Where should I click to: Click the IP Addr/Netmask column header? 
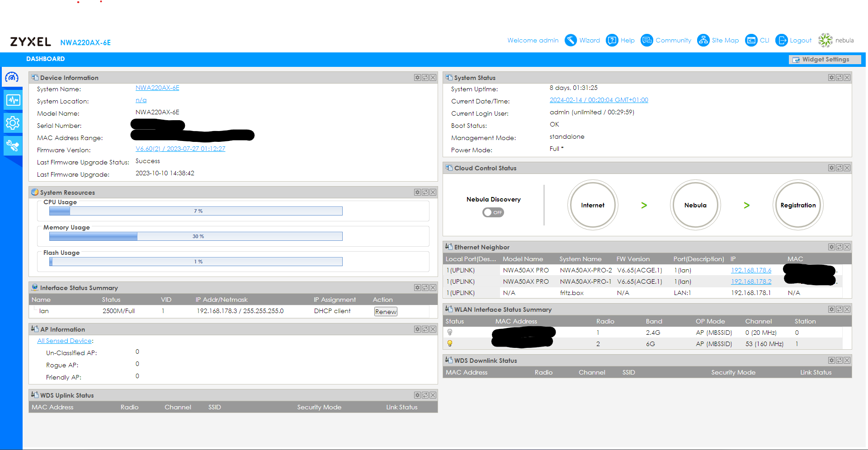click(x=222, y=300)
